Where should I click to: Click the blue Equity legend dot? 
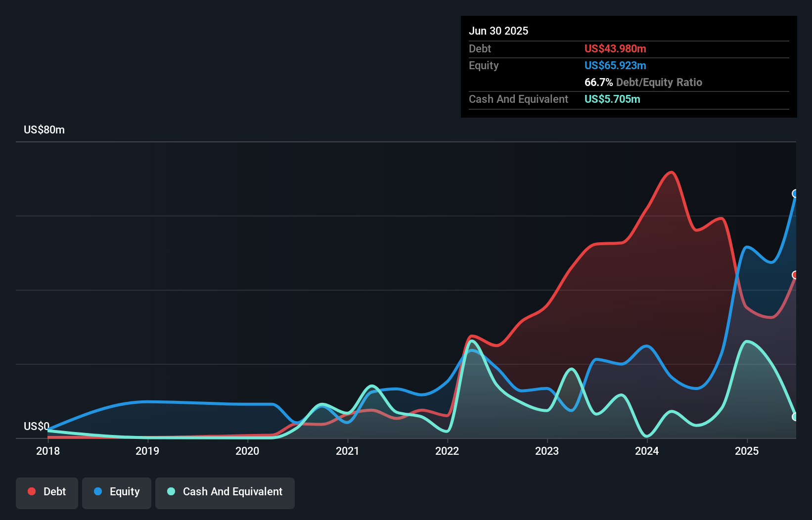(97, 492)
